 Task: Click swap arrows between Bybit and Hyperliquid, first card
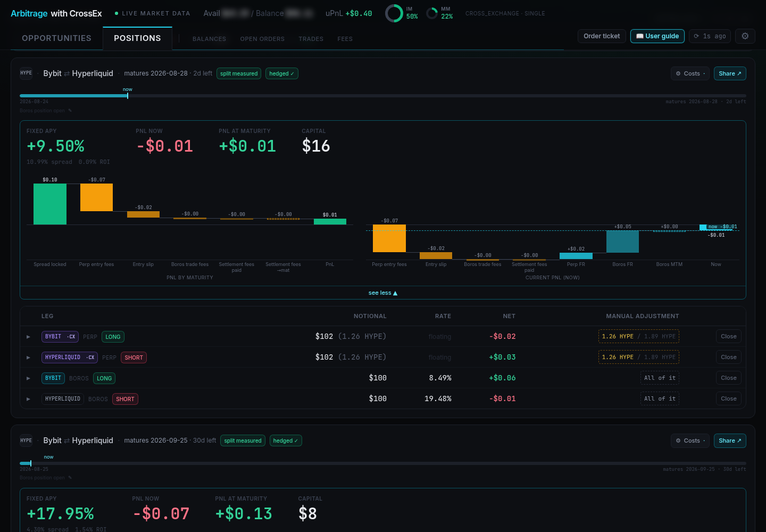click(67, 73)
